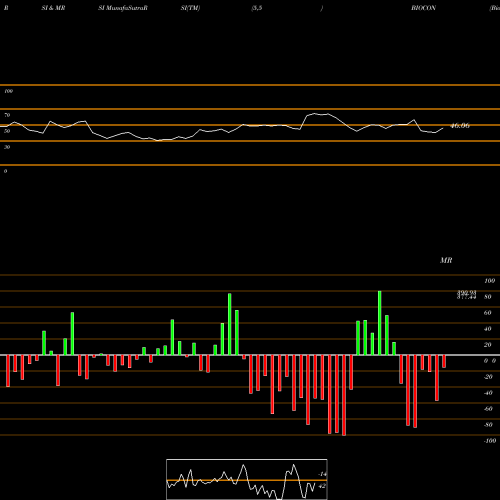Screen dimensions: 500x500
Task: Click the tallest green bar in MR histogram
Action: coord(380,323)
